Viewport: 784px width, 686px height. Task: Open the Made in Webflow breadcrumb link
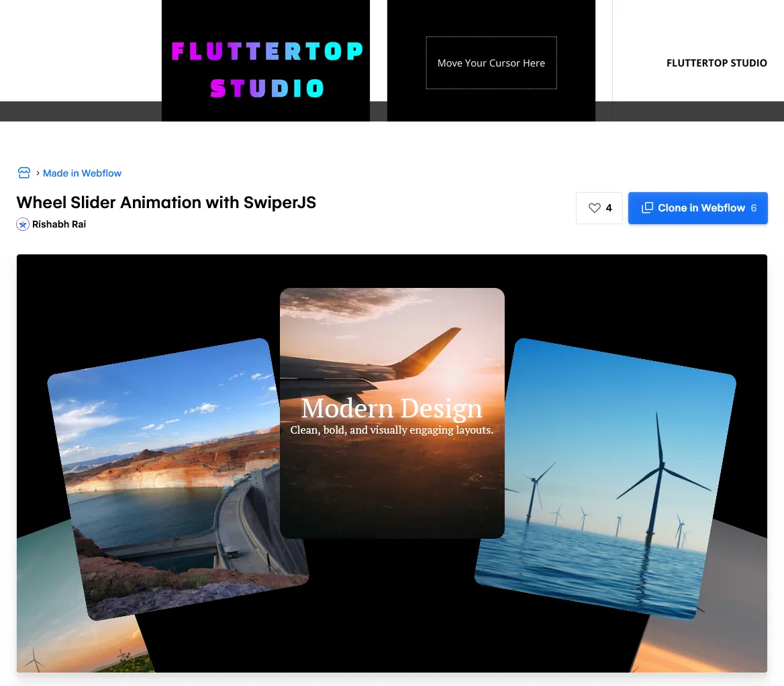click(x=82, y=173)
